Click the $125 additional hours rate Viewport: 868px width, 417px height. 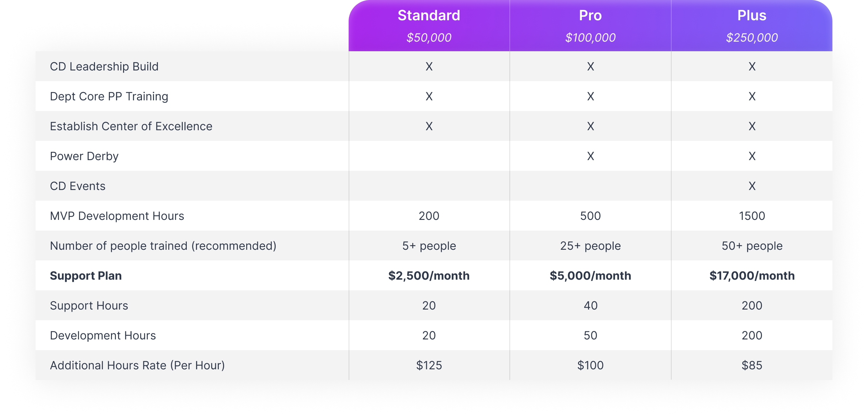tap(429, 365)
